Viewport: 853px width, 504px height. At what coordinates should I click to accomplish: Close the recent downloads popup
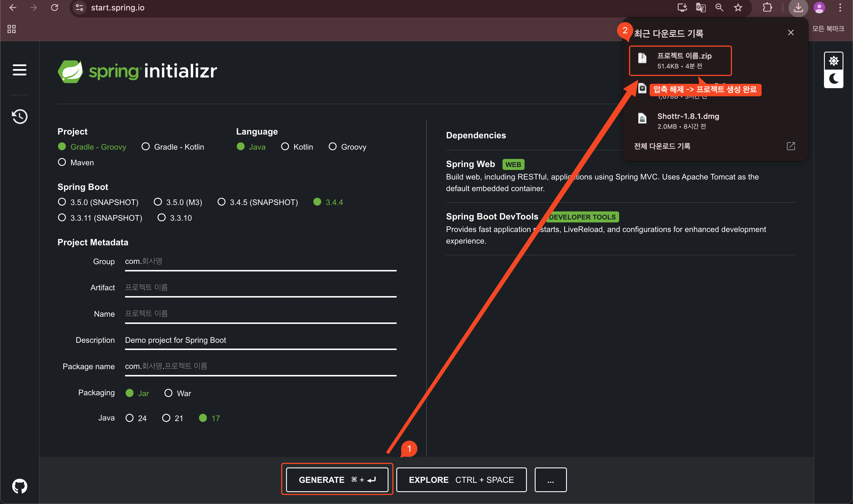pos(791,32)
